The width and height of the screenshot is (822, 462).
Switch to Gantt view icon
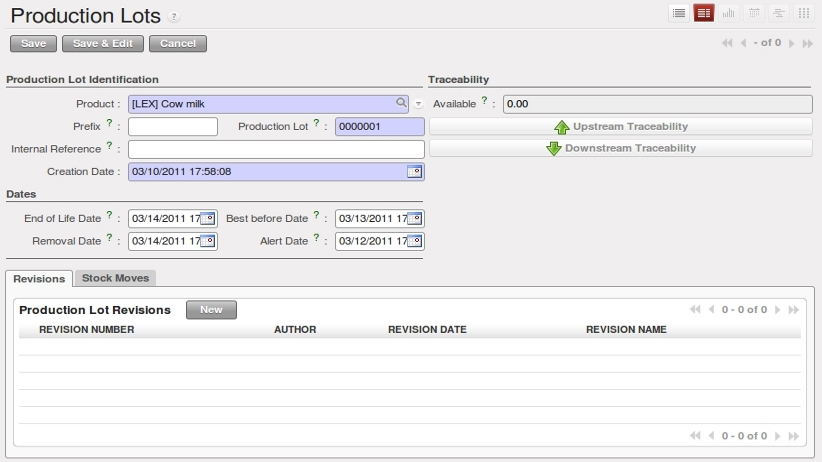777,13
